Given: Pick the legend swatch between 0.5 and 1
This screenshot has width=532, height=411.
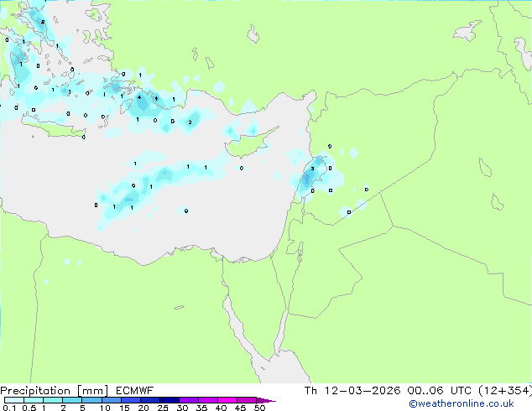Looking at the screenshot, I should tap(34, 400).
